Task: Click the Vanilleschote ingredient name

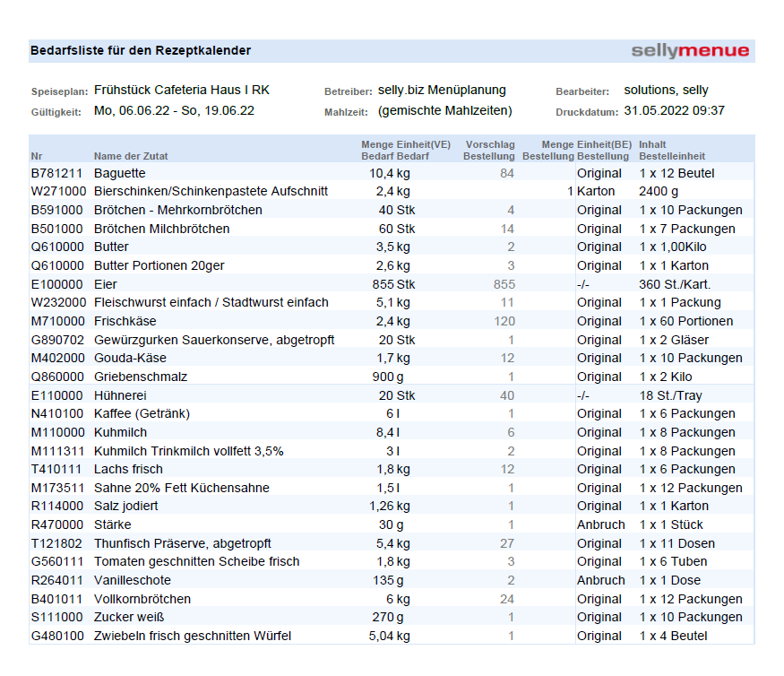Action: [x=132, y=580]
